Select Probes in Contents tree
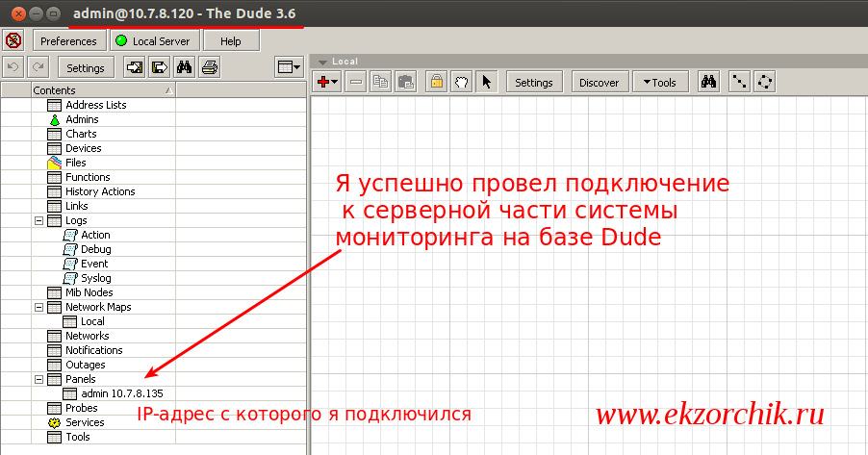This screenshot has width=868, height=455. [82, 408]
